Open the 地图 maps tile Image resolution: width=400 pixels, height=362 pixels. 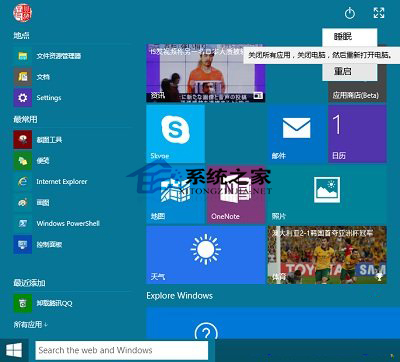[x=175, y=195]
